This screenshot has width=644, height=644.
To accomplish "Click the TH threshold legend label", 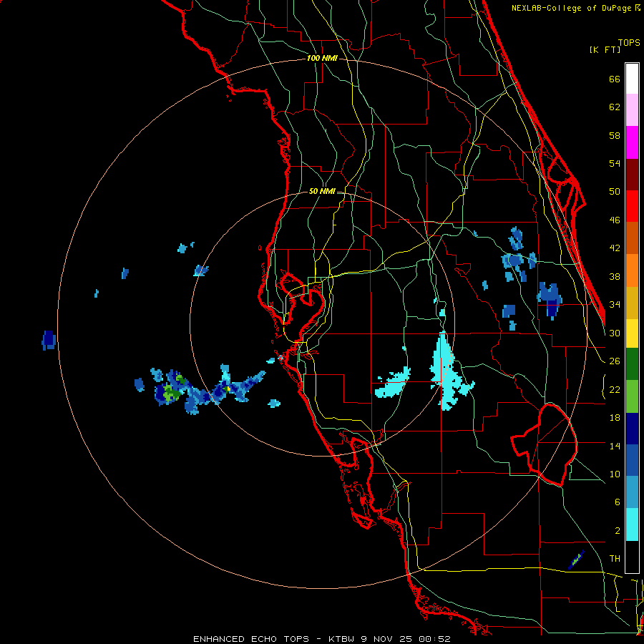I will [x=615, y=559].
